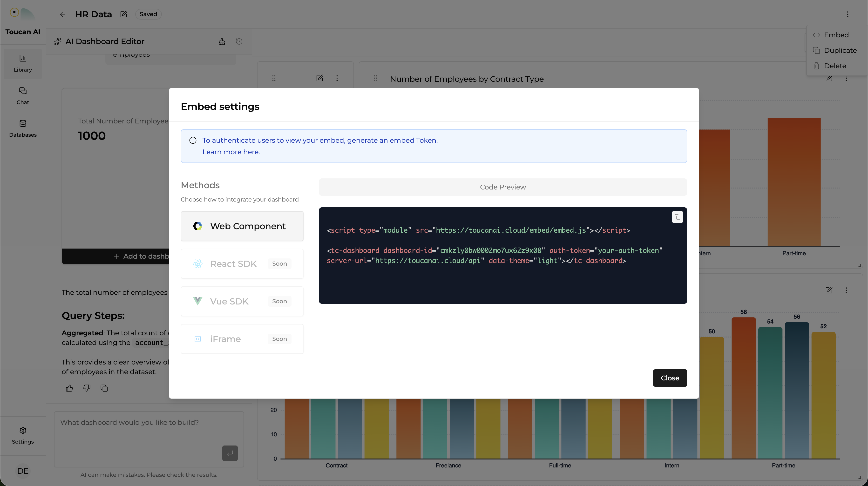Select the Web Component embed method
The image size is (868, 486).
click(242, 226)
